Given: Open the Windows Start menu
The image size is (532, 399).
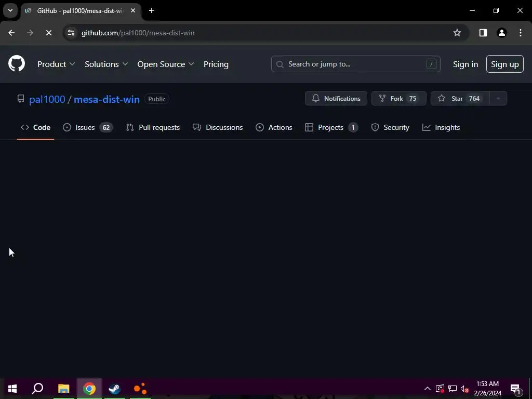Looking at the screenshot, I should pos(12,389).
